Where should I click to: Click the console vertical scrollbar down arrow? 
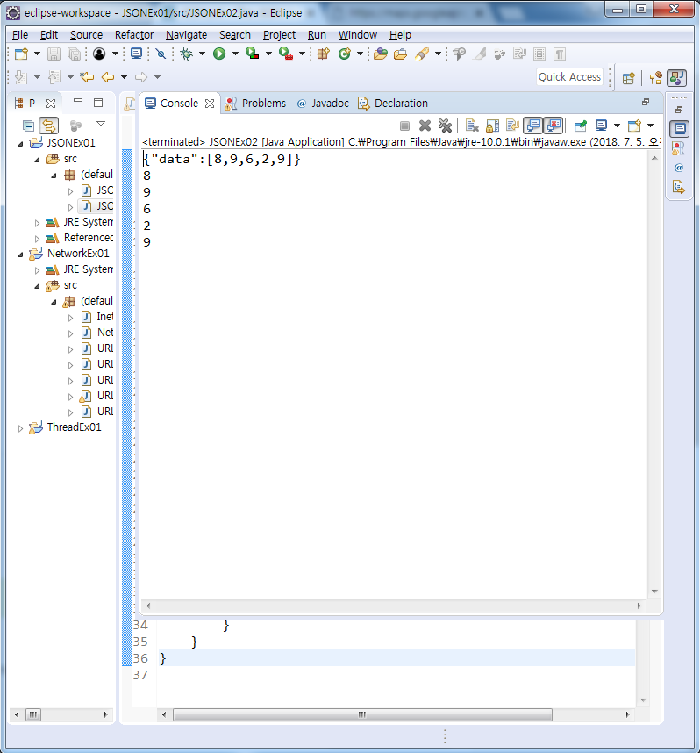[x=654, y=592]
